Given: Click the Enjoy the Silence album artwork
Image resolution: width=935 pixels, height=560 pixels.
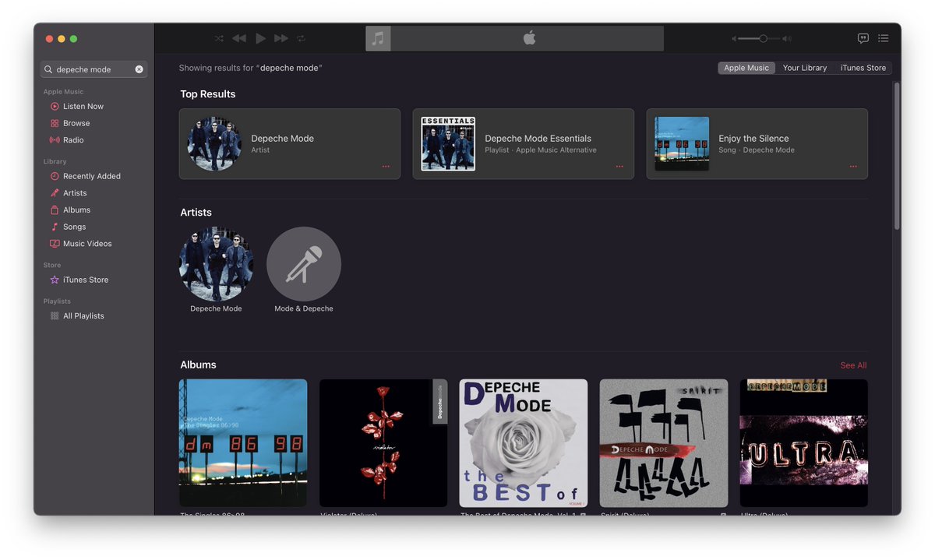Looking at the screenshot, I should (682, 144).
